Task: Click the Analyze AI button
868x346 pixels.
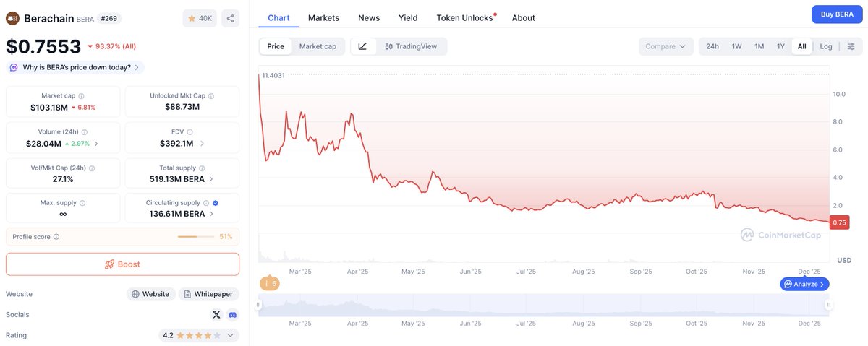Action: coord(804,284)
